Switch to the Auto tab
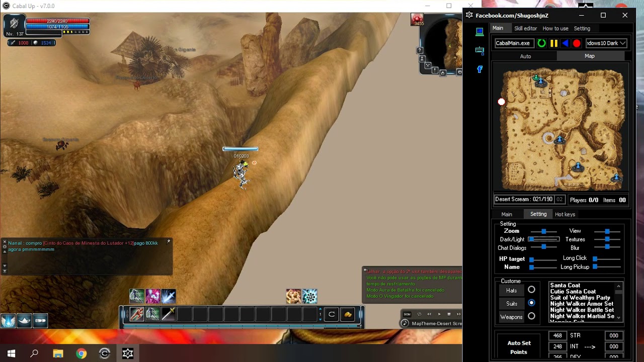 pyautogui.click(x=525, y=56)
